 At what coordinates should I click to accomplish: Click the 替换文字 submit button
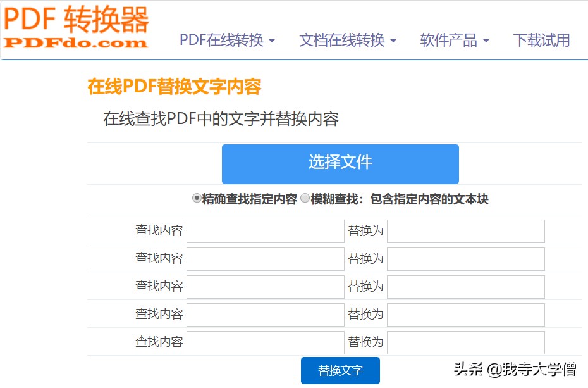pyautogui.click(x=341, y=370)
